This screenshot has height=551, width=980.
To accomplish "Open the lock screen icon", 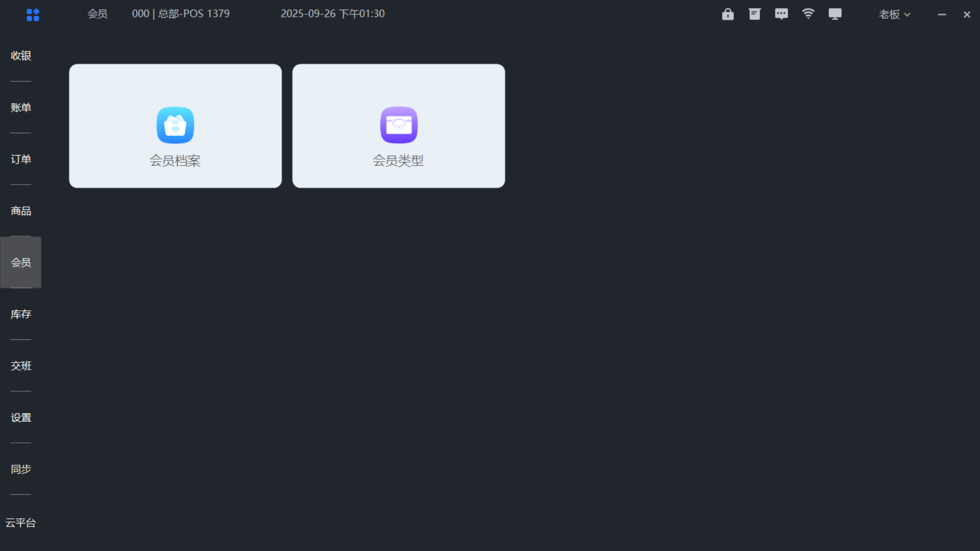I will pyautogui.click(x=728, y=14).
